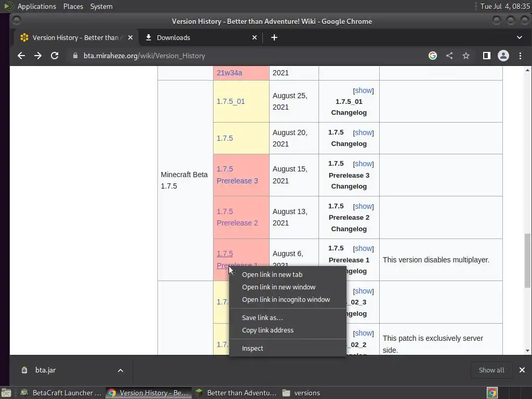Open the System menu
532x399 pixels.
101,6
